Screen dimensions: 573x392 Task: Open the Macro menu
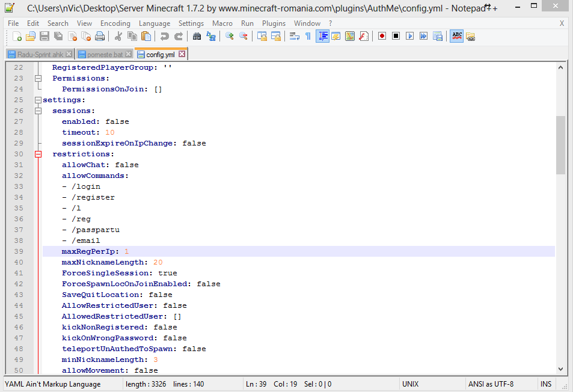222,23
